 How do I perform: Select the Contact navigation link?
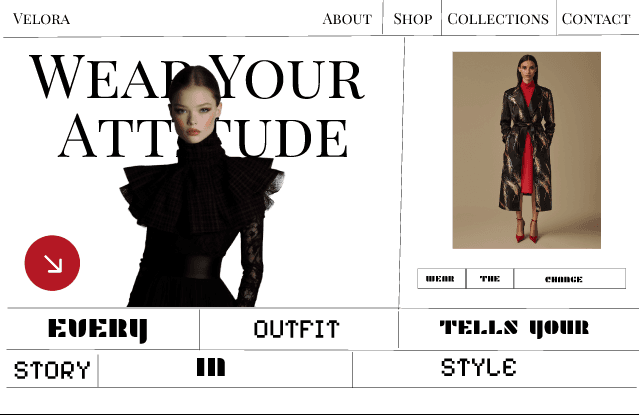596,19
